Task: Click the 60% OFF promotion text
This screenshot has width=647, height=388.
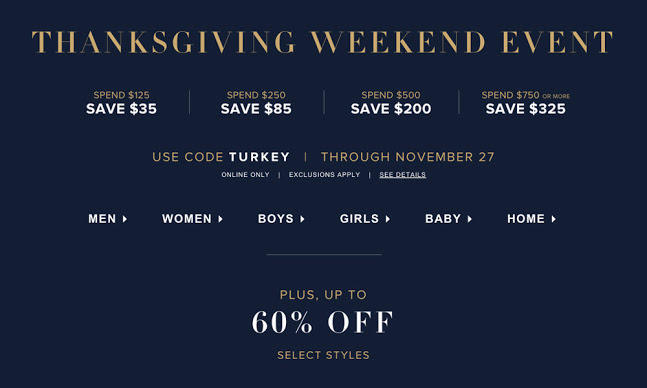Action: tap(323, 322)
